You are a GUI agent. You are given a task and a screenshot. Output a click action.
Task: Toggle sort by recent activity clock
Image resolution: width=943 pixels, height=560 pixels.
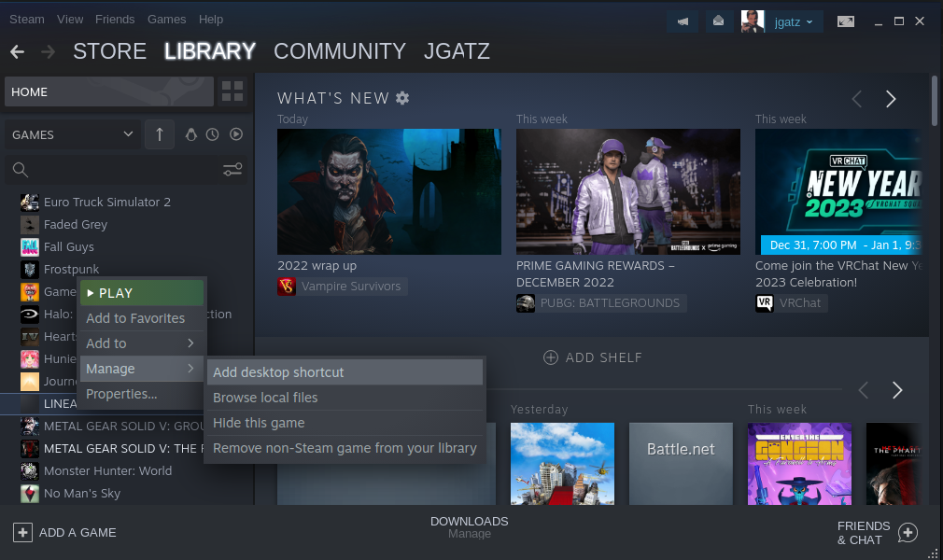coord(212,134)
